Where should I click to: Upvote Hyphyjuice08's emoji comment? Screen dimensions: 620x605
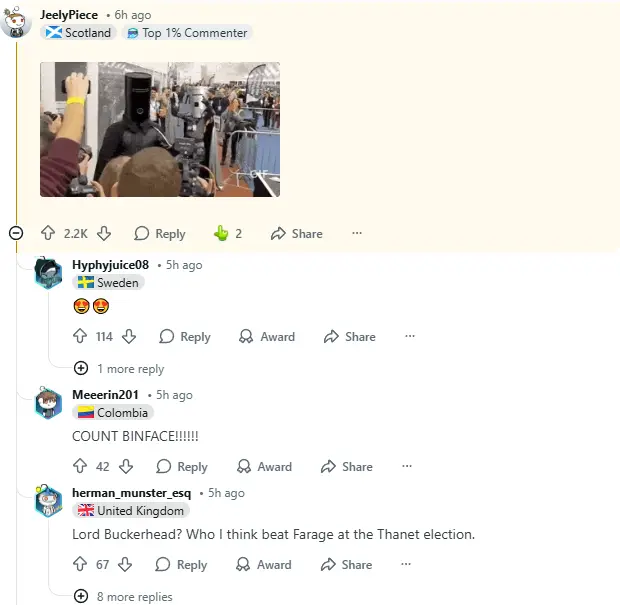point(80,336)
